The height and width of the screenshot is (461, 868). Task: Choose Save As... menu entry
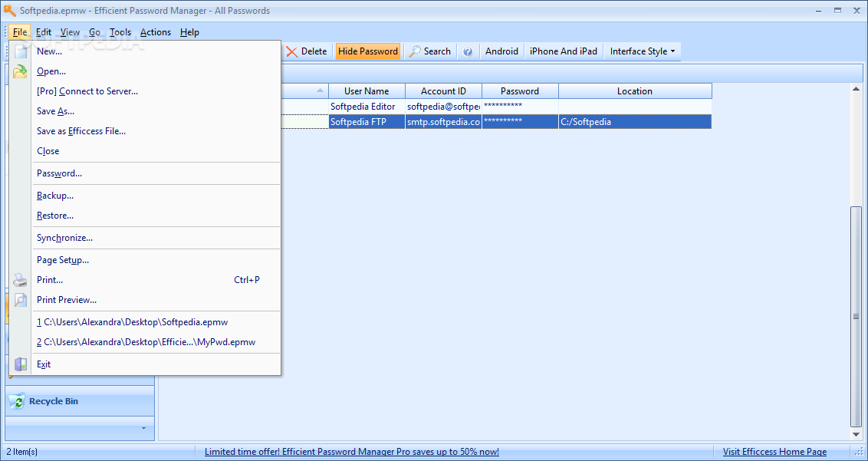(x=156, y=111)
